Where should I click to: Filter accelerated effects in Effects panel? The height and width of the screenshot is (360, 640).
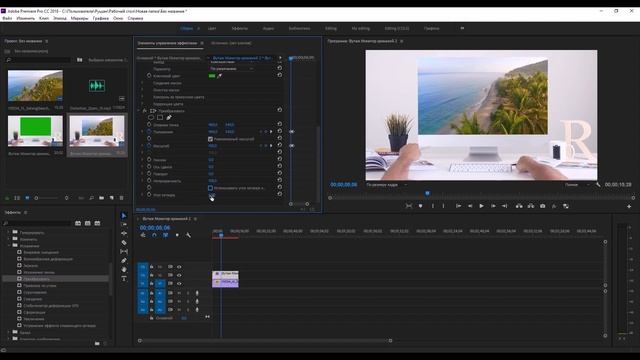[78, 223]
